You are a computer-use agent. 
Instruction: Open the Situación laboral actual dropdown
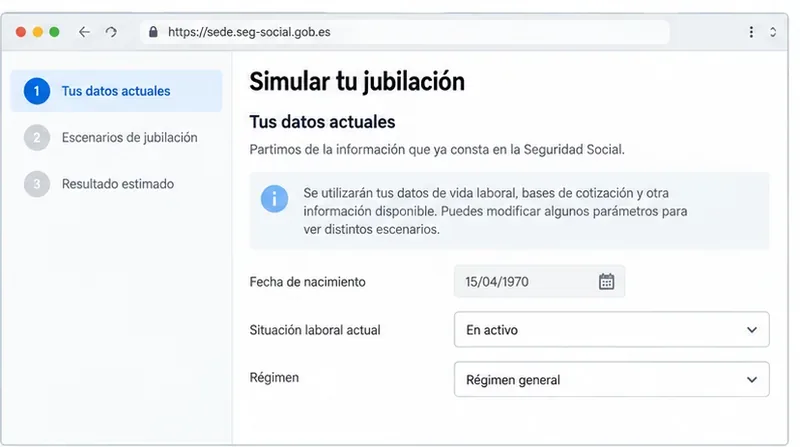(x=611, y=330)
